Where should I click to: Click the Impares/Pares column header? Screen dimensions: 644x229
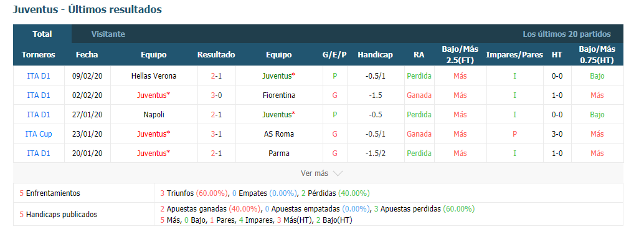[x=514, y=55]
